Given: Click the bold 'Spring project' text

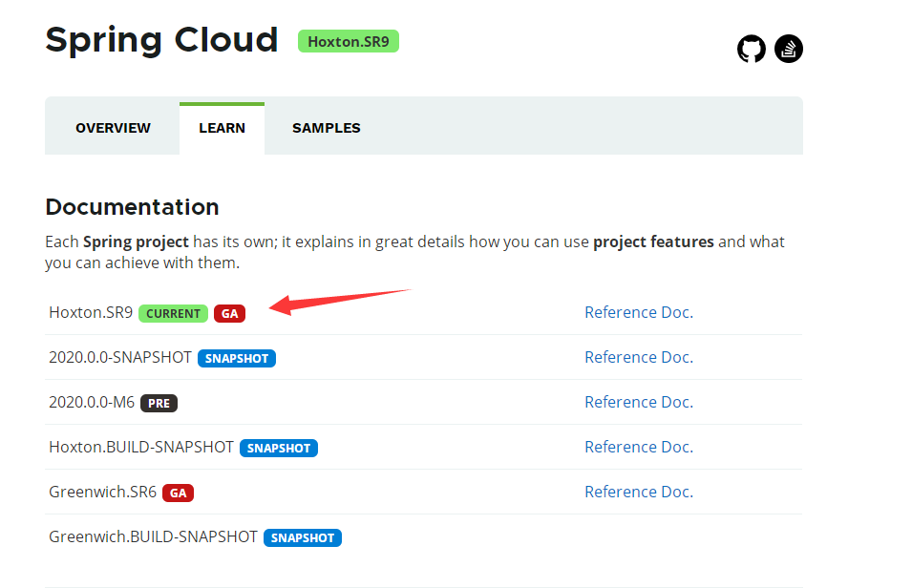Looking at the screenshot, I should pos(137,241).
